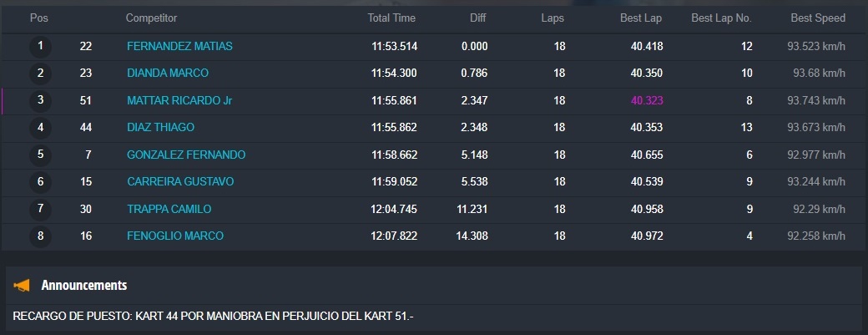Click the purple fastest lap 40.323
Viewport: 868px width, 335px height.
(647, 101)
